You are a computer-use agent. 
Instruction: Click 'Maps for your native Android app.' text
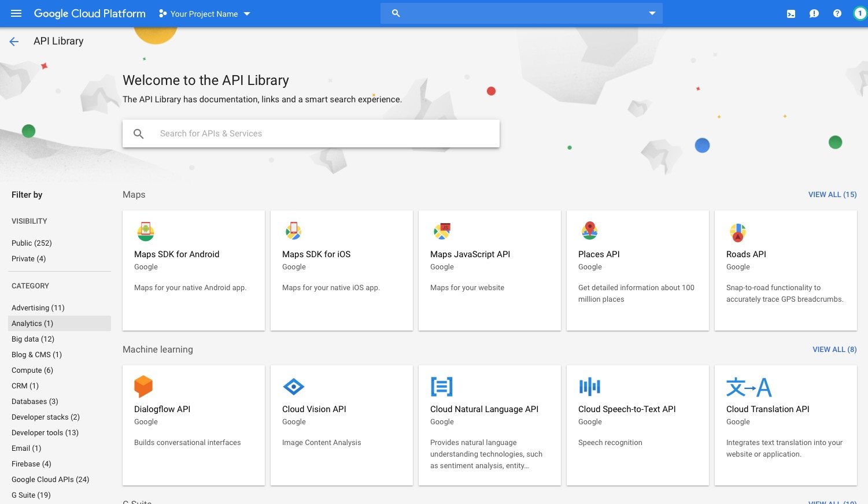point(190,288)
